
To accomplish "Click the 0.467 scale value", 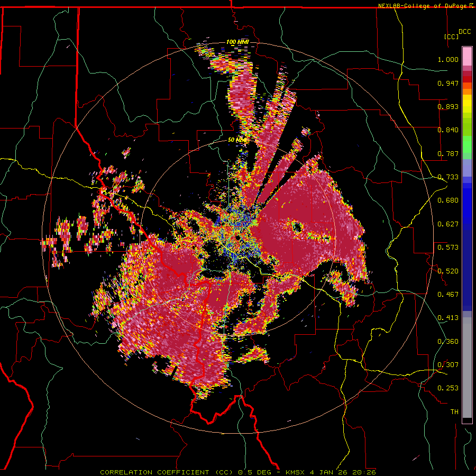I will [448, 294].
